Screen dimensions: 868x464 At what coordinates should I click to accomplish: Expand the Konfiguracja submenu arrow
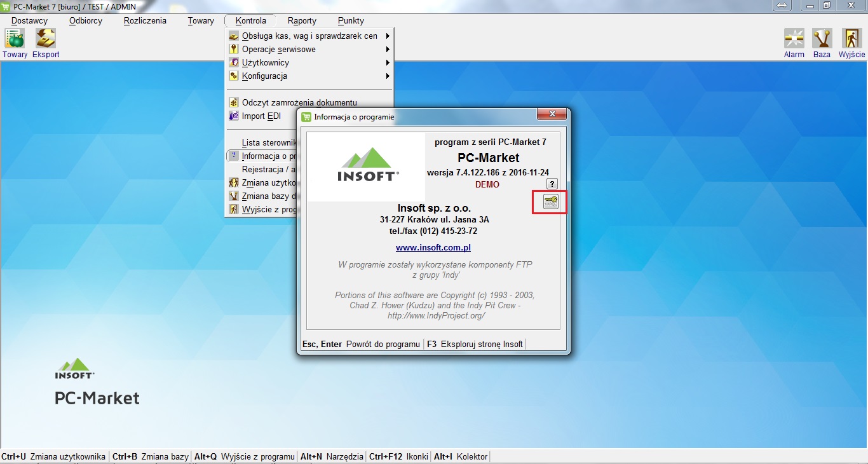[387, 76]
